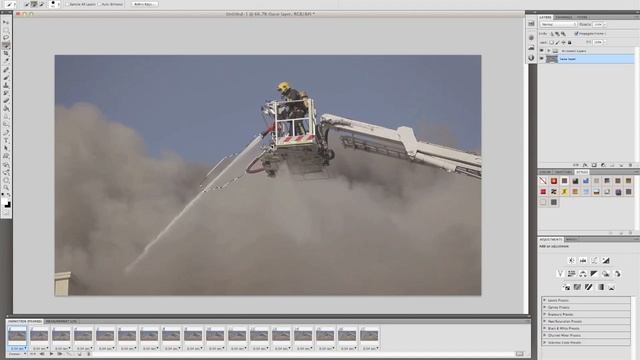Select the Eraser tool
Viewport: 640px width, 360px height.
click(6, 101)
